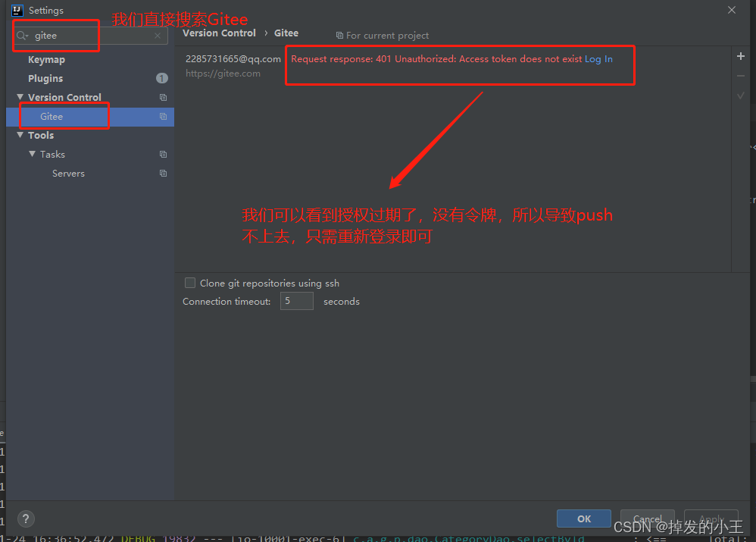Open help with question mark button

(26, 519)
